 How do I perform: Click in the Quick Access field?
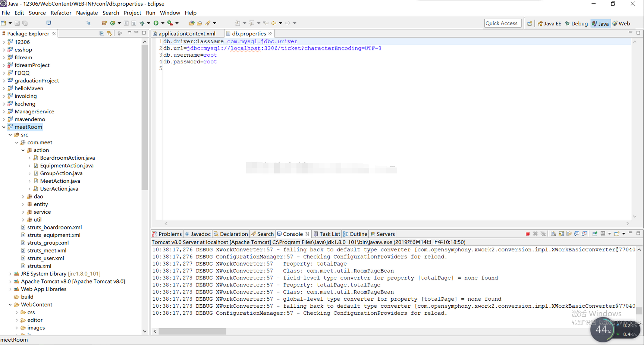503,23
